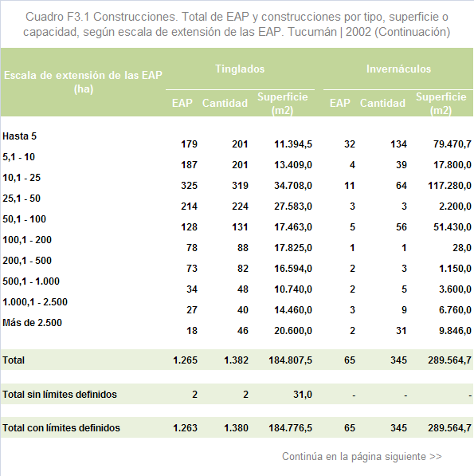Viewport: 474px width, 476px height.
Task: Select the '10,1 - 25' row label
Action: click(22, 178)
